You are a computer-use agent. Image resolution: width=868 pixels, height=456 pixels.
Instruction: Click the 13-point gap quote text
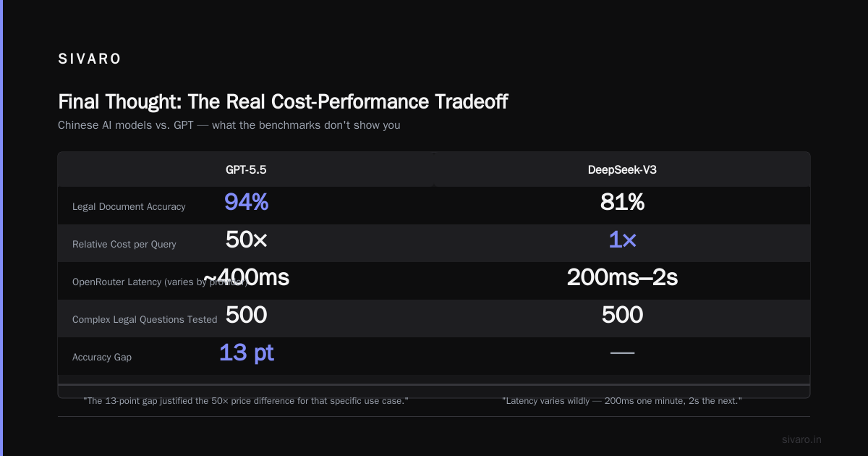point(246,400)
